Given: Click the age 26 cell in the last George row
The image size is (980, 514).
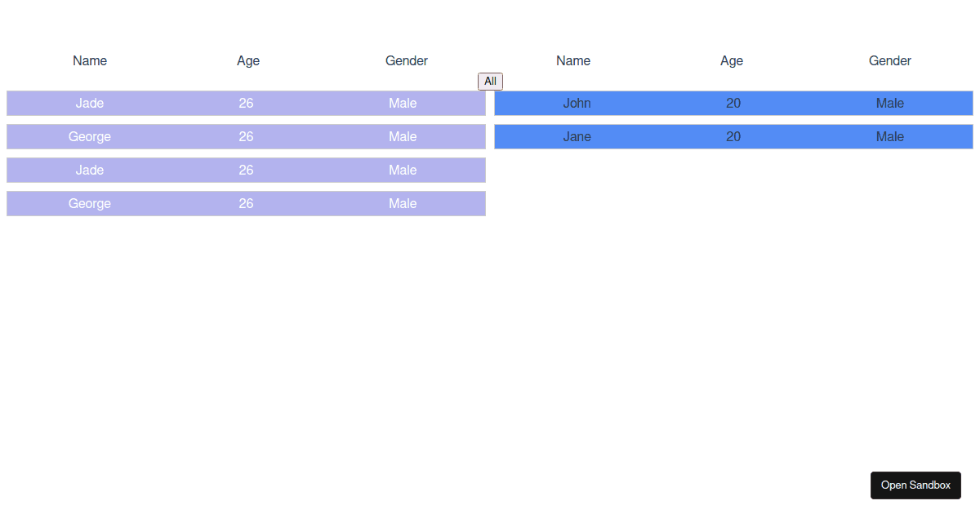Looking at the screenshot, I should 246,203.
